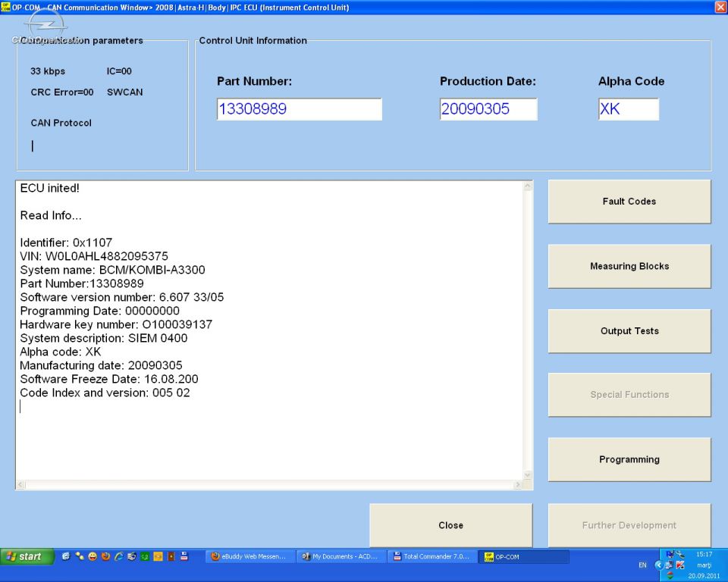The height and width of the screenshot is (582, 728).
Task: Click the Hardware key number line
Action: point(116,324)
